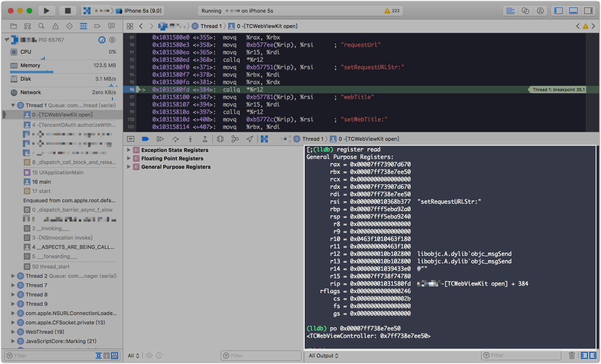Click the Simulate Location arrow icon
The height and width of the screenshot is (364, 601).
[x=250, y=139]
